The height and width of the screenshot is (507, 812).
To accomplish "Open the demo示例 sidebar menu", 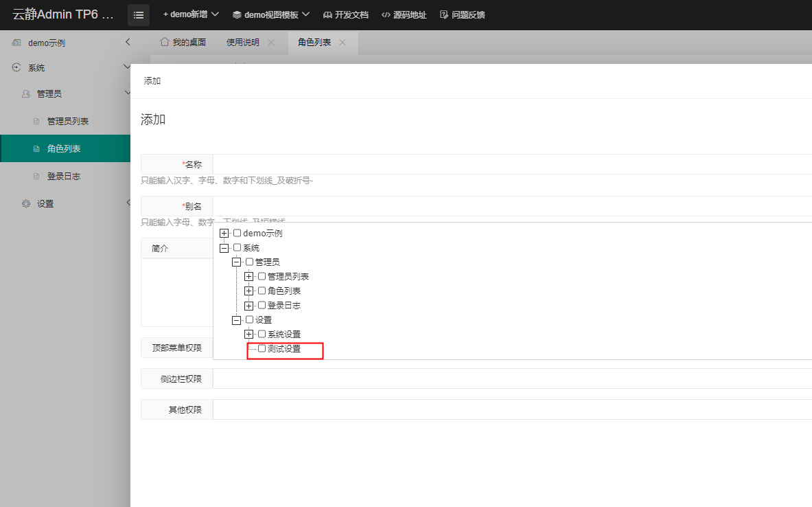I will (47, 43).
